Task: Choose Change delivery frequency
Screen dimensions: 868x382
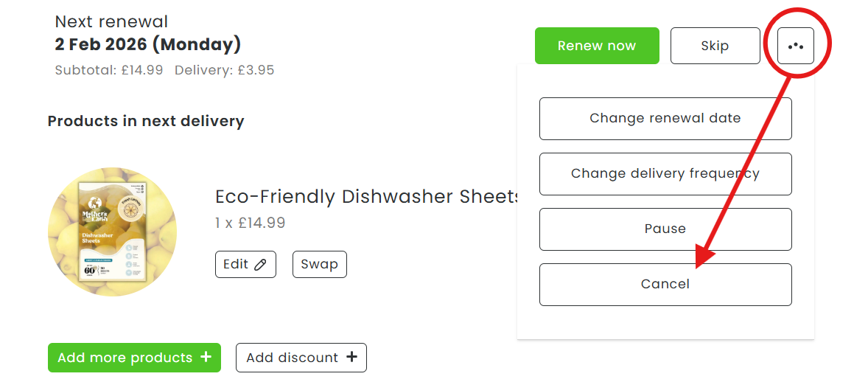Action: 665,174
